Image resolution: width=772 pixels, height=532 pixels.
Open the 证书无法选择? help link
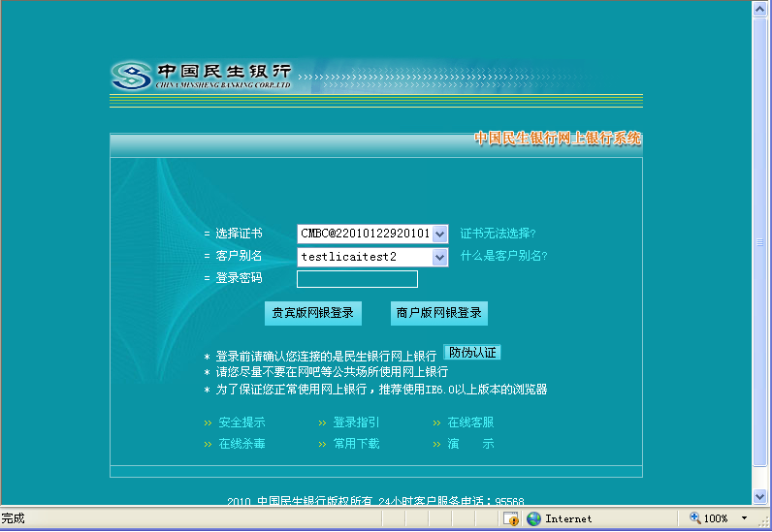498,234
